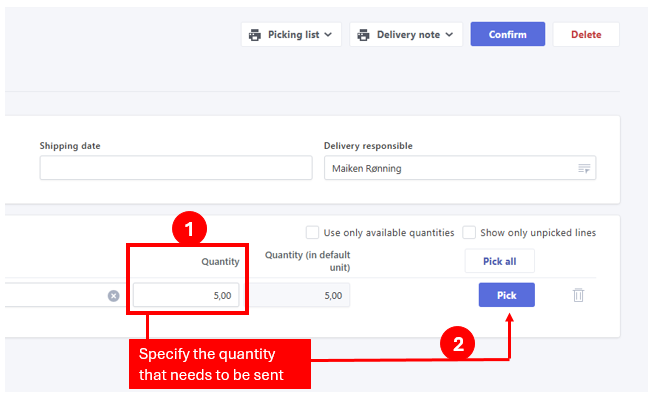Click the red number 1 annotation badge
654x396 pixels.
[x=189, y=229]
